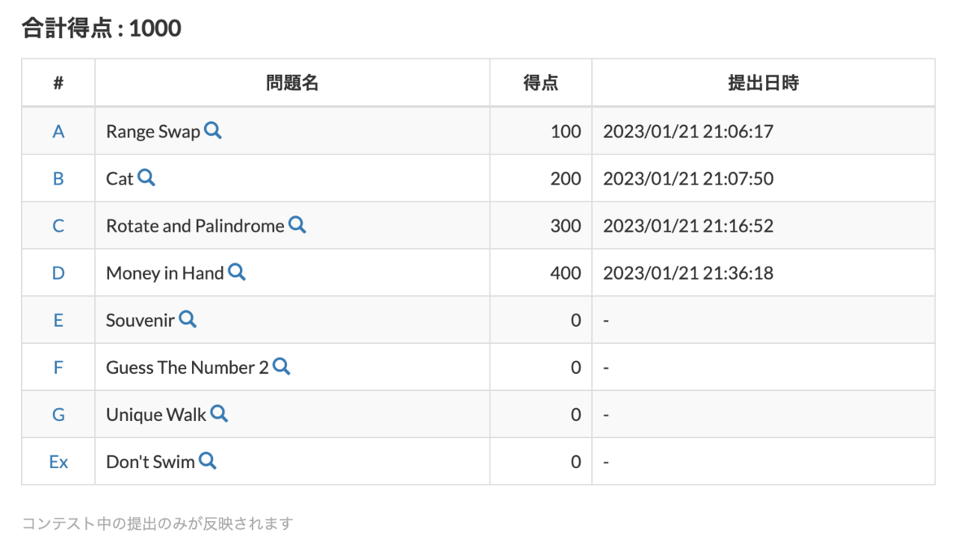Viewport: 976px width, 560px height.
Task: Click the magnifier icon next to Don't Swim
Action: 207,462
